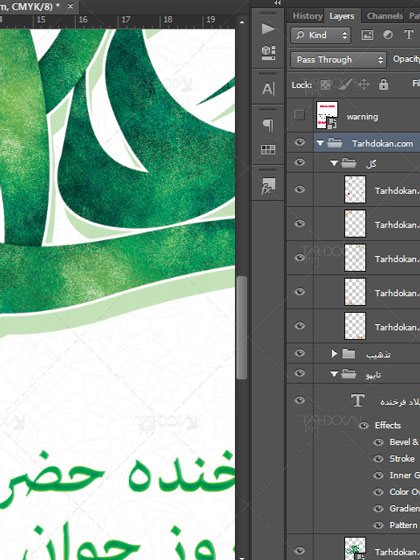
Task: Filter layers by type layers icon
Action: 409,35
